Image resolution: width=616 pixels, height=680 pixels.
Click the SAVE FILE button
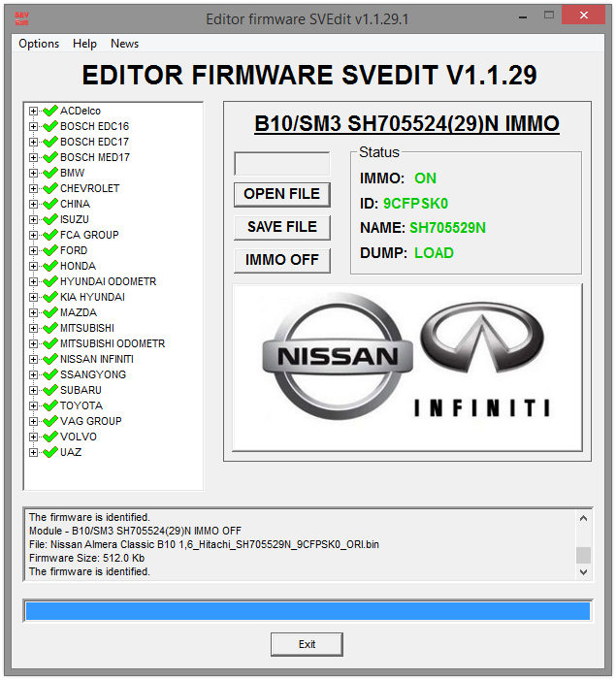tap(282, 227)
